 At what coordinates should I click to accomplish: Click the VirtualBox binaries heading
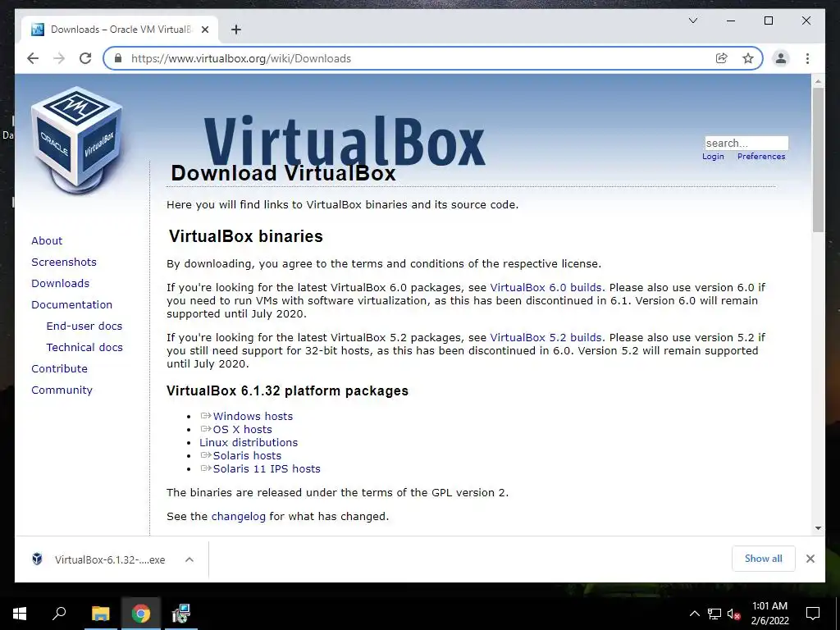point(246,236)
